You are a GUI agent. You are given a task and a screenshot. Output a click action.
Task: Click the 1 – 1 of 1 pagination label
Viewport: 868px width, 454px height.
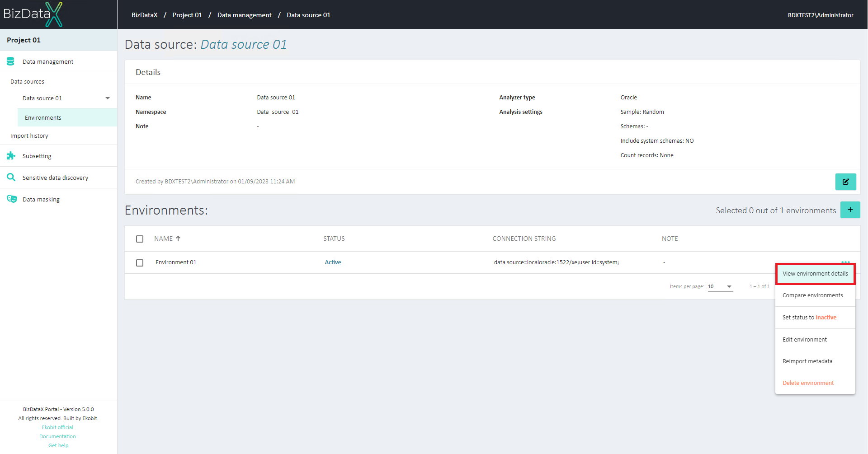759,286
